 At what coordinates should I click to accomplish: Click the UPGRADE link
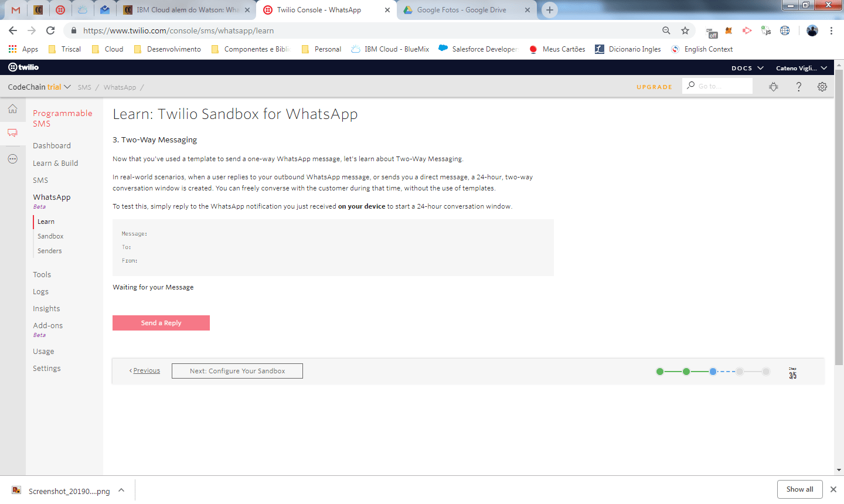655,87
